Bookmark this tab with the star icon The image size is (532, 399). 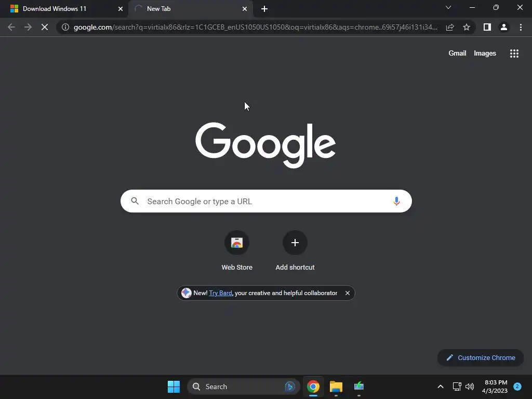click(467, 27)
